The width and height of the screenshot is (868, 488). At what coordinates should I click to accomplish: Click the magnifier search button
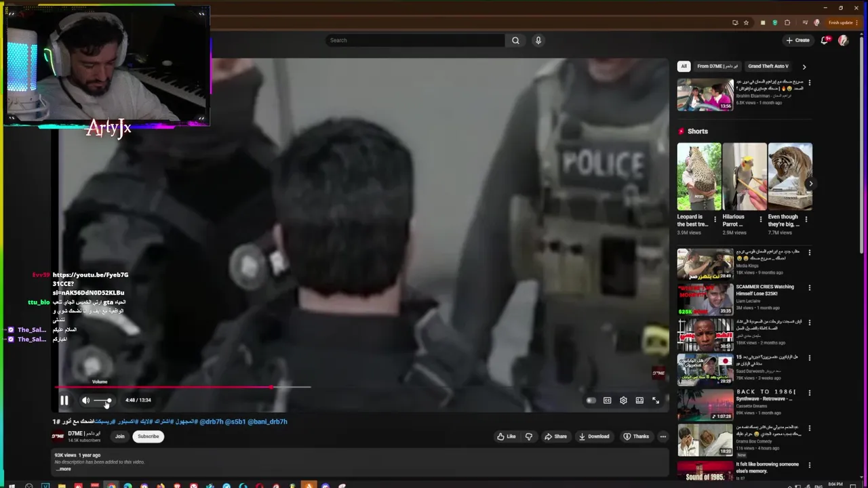(515, 41)
